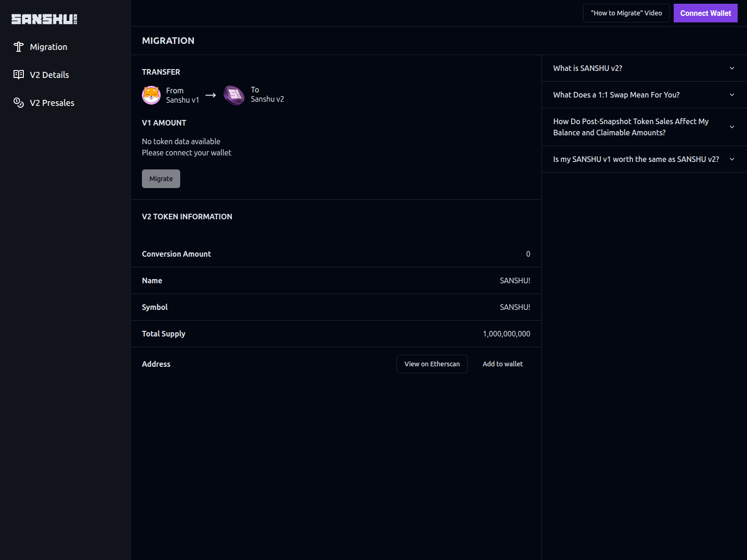Screen dimensions: 747x560
Task: Click the transfer arrow between v1 and v2
Action: (211, 95)
